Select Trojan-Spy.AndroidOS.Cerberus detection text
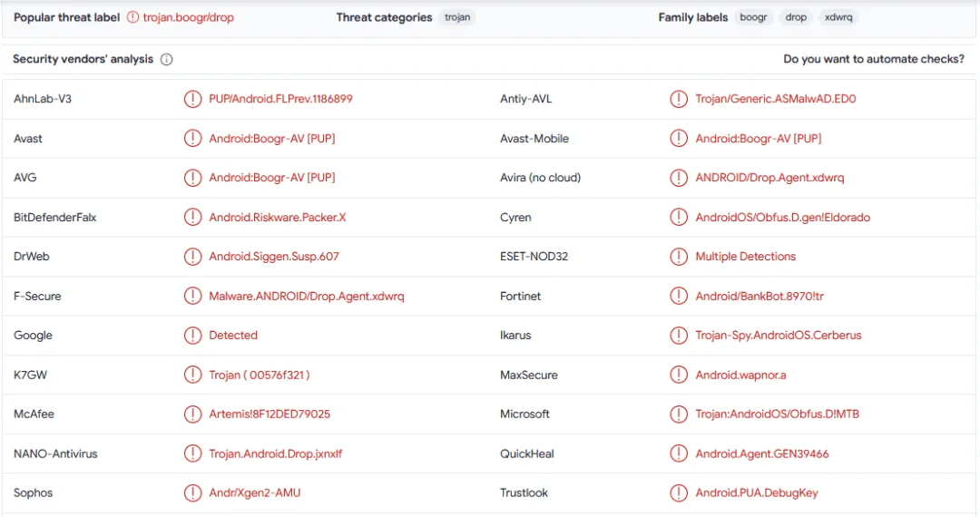 click(x=779, y=336)
